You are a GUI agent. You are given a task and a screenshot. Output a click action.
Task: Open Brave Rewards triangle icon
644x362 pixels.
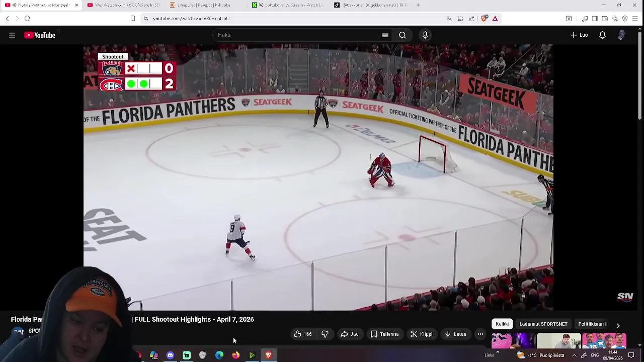click(x=495, y=19)
